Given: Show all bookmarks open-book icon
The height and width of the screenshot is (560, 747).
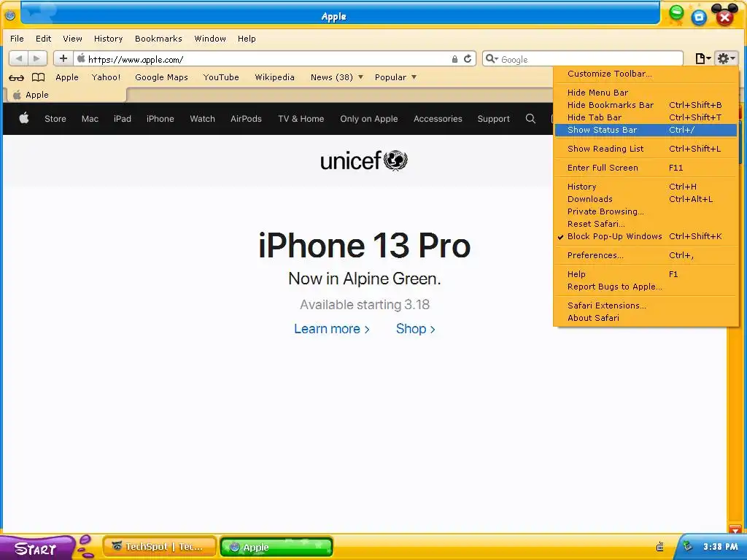Looking at the screenshot, I should click(38, 77).
